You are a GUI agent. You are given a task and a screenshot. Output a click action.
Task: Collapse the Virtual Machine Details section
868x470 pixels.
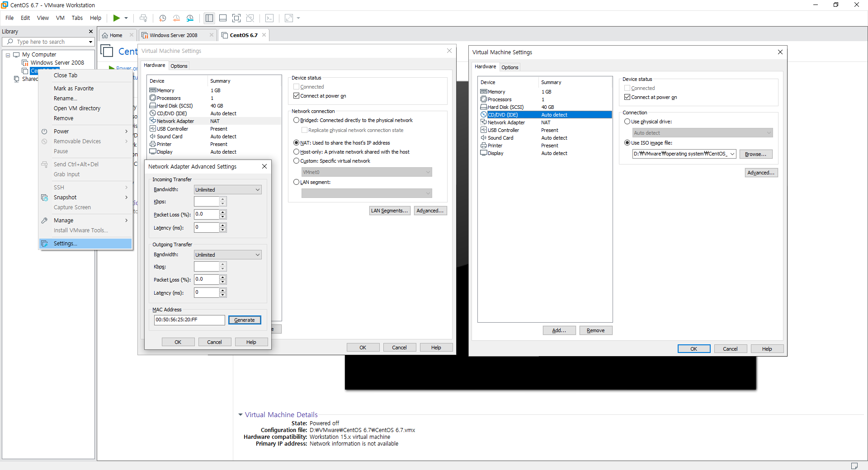pos(241,414)
